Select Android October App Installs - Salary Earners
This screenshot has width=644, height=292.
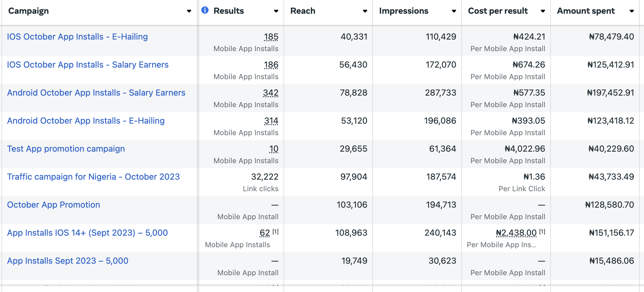(96, 93)
